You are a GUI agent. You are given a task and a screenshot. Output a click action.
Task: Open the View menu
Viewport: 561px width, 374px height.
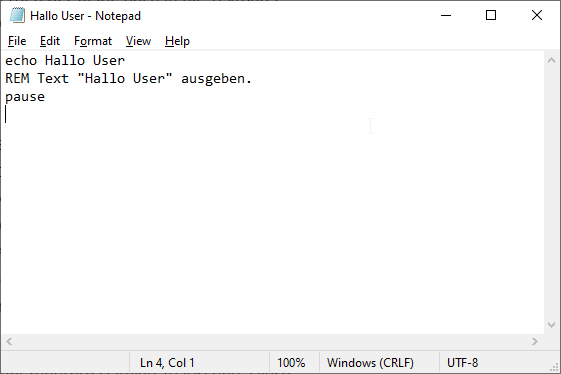tap(138, 41)
